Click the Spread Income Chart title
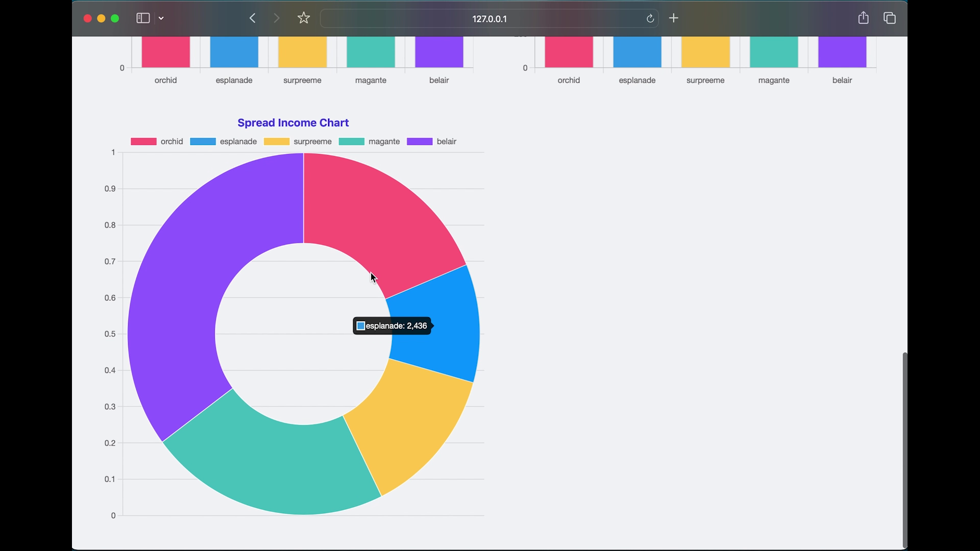980x551 pixels. pyautogui.click(x=293, y=122)
